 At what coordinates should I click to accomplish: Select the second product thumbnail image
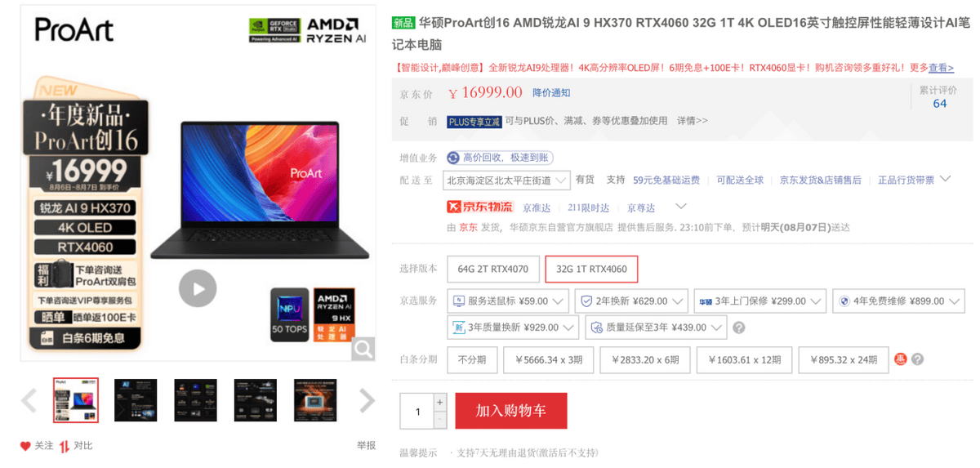click(136, 400)
